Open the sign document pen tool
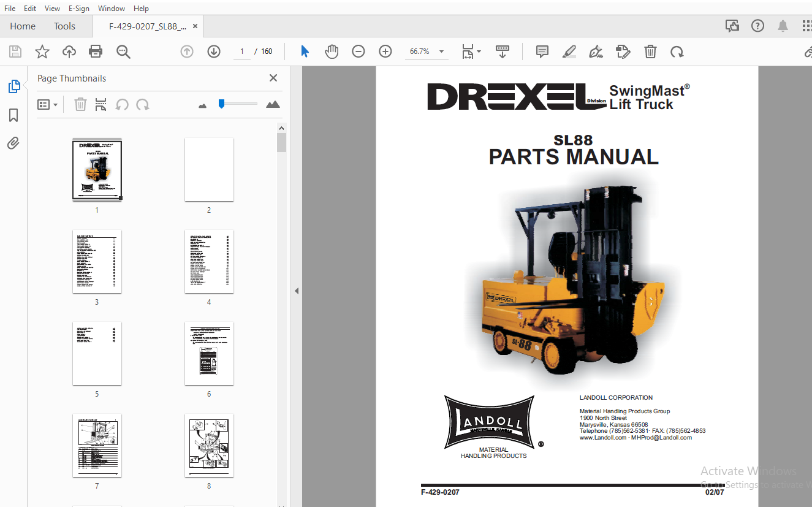This screenshot has width=812, height=507. 596,51
